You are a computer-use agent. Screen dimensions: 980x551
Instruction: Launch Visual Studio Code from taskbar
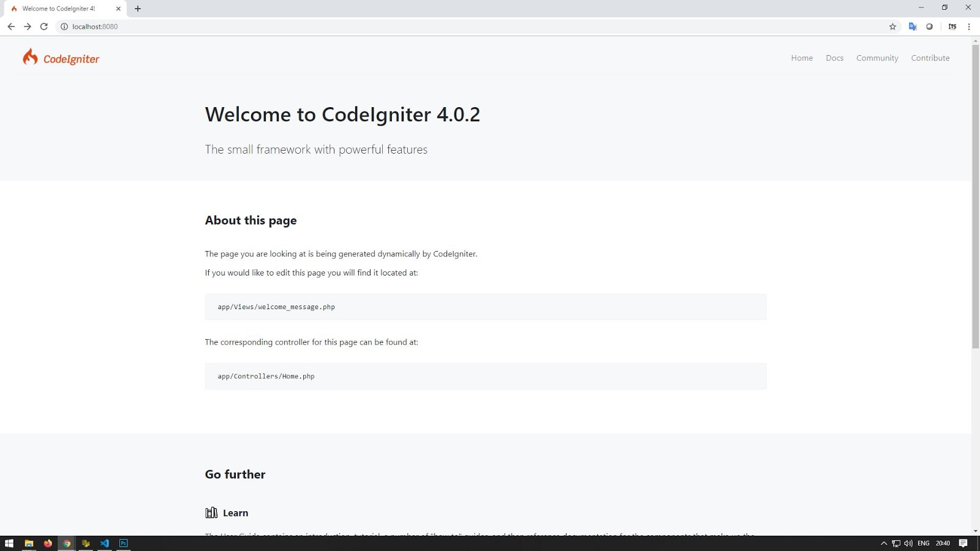[104, 543]
